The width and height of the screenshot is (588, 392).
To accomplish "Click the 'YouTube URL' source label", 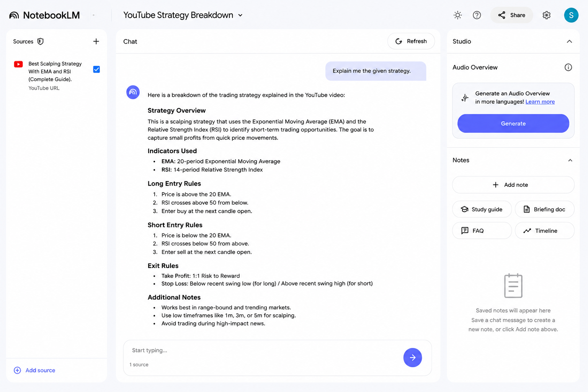I will 44,88.
